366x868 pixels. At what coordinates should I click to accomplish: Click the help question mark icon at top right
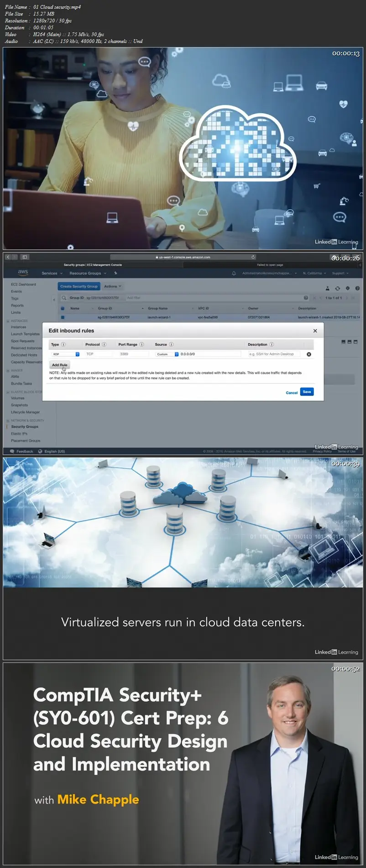tap(357, 288)
